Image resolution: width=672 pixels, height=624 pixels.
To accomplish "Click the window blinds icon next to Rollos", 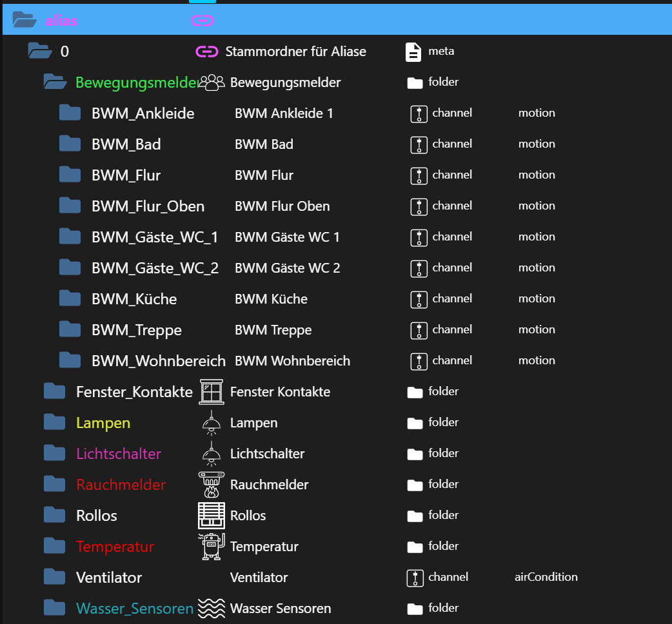I will tap(211, 514).
